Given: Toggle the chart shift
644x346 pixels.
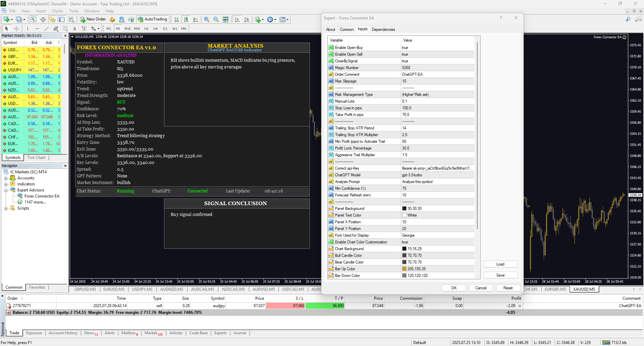Looking at the screenshot, I should click(247, 19).
